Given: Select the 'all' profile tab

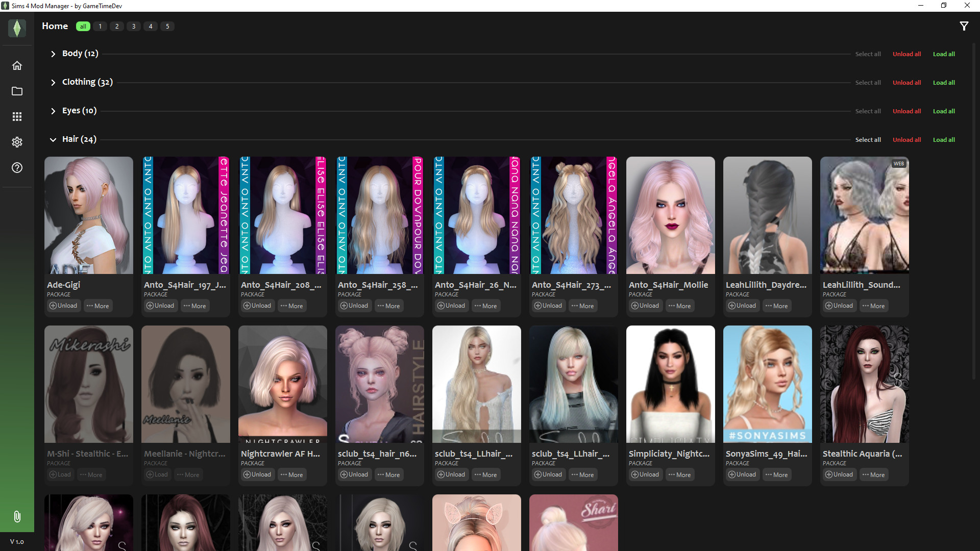Looking at the screenshot, I should pos(83,27).
